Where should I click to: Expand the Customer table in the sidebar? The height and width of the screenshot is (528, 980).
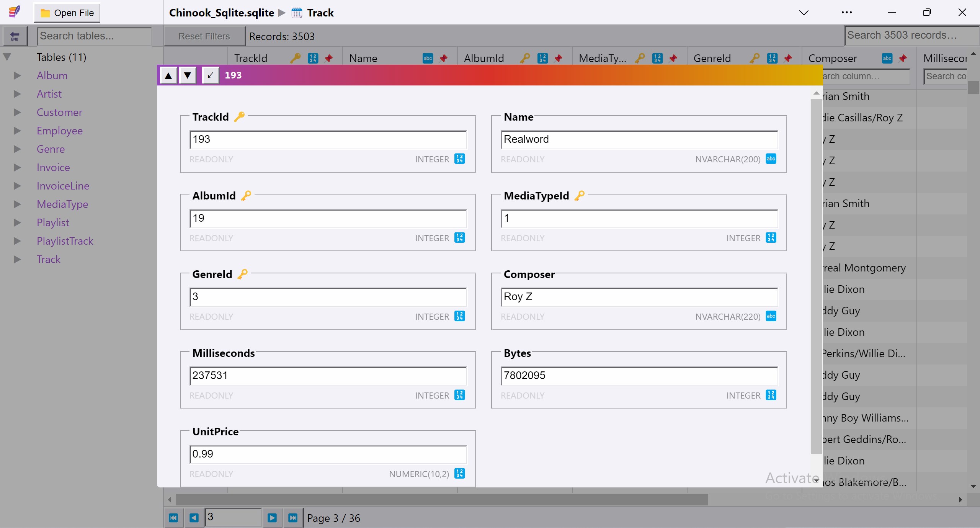coord(17,112)
